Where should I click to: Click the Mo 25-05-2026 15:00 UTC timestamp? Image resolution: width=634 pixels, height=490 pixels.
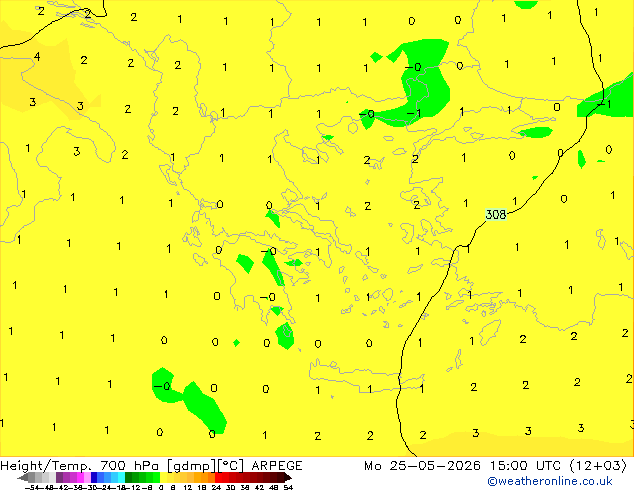[463, 466]
